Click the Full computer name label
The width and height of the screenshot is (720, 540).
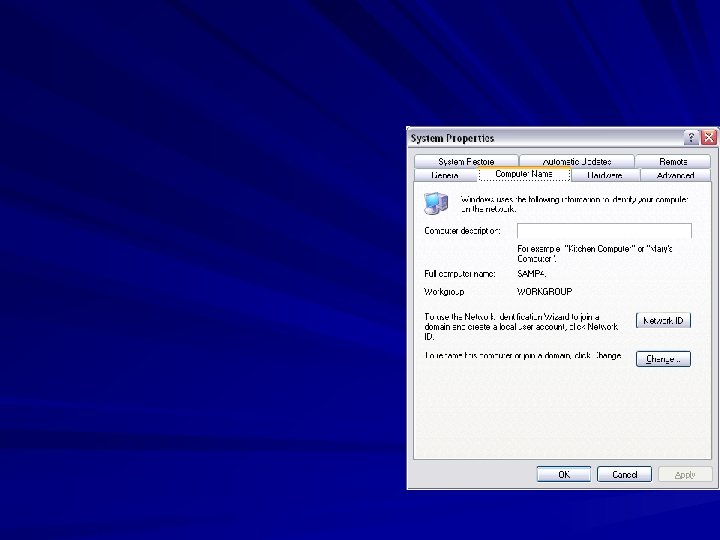[460, 274]
